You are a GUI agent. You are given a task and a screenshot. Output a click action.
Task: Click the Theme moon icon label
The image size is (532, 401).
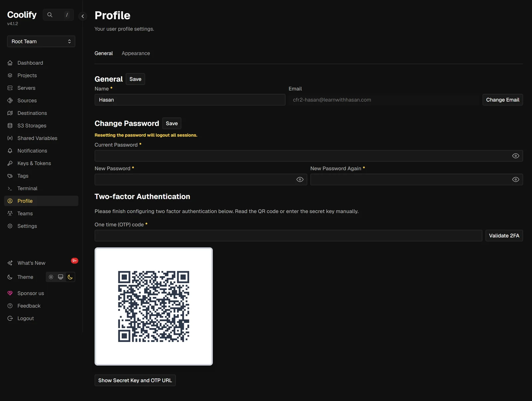10,277
